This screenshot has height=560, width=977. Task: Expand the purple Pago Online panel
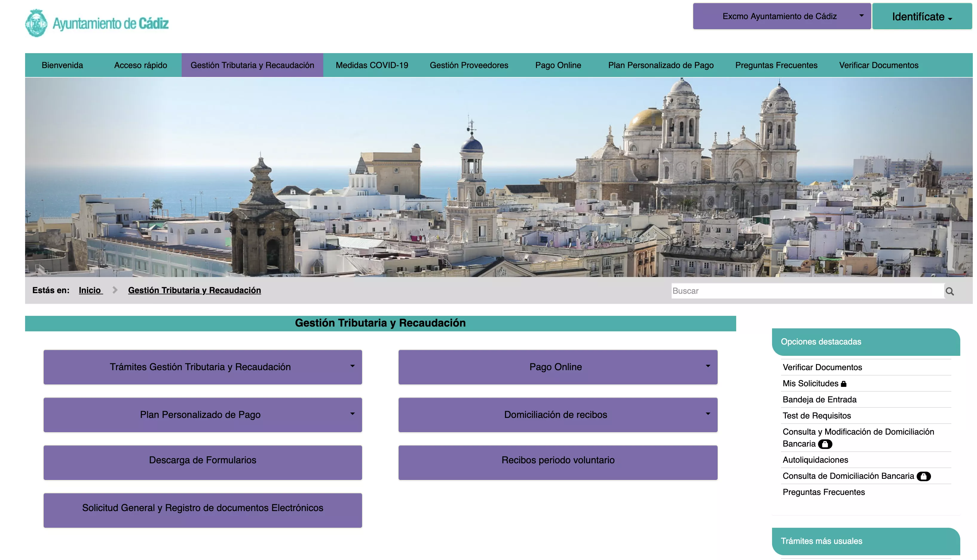[x=558, y=367]
